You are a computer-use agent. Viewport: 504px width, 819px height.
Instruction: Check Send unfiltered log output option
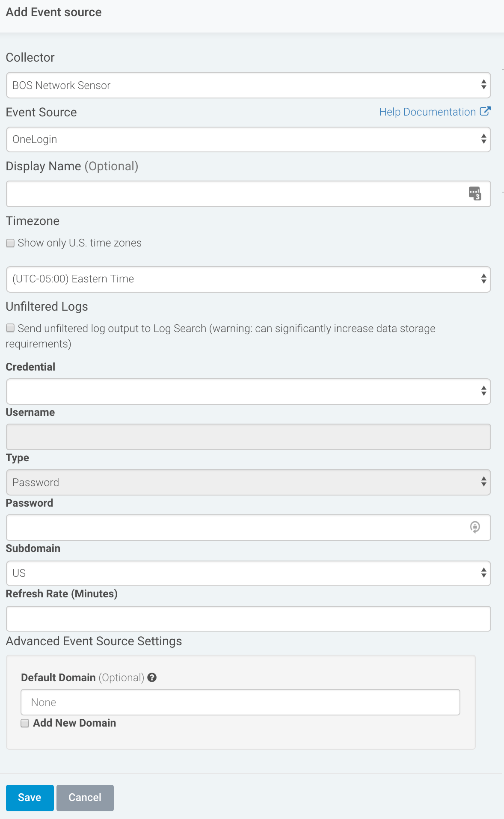tap(10, 328)
